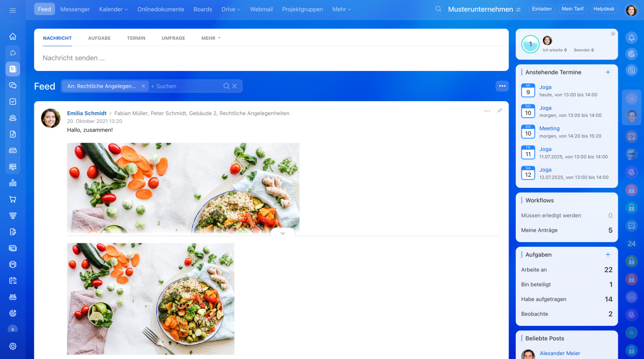The height and width of the screenshot is (359, 644).
Task: Add a new event with plus in Anstehende Termine
Action: point(608,72)
